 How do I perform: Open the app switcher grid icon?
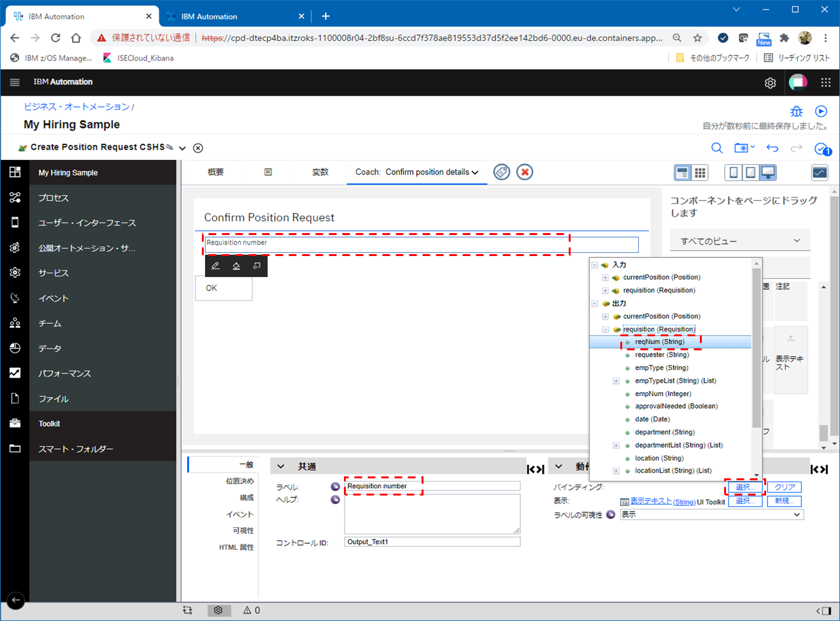826,82
